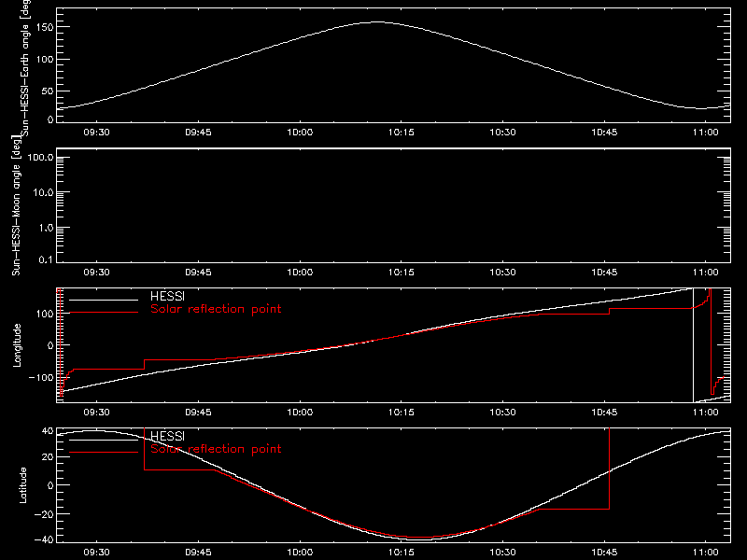Viewport: 747px width, 560px height.
Task: Click the 150 tick on Earth angle axis
Action: pyautogui.click(x=45, y=27)
